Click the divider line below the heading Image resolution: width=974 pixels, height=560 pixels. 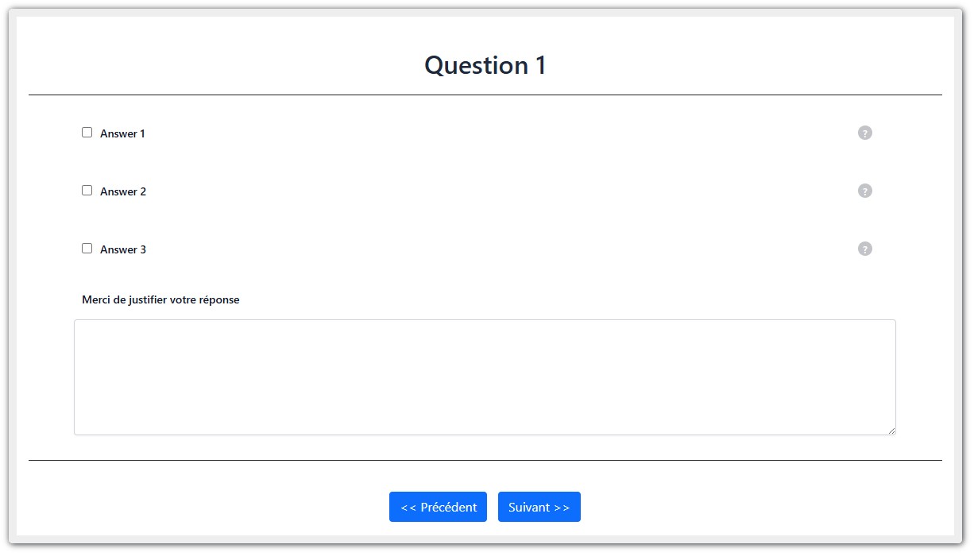(485, 95)
